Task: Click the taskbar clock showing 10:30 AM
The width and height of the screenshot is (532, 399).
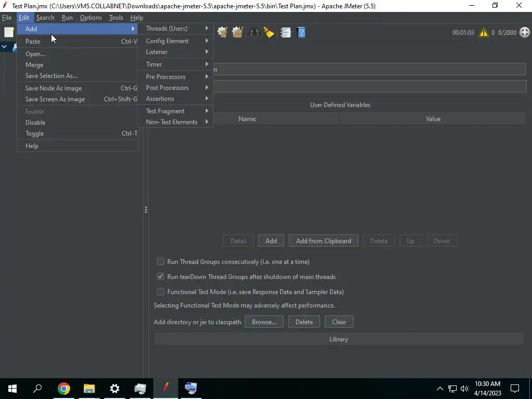Action: [487, 389]
